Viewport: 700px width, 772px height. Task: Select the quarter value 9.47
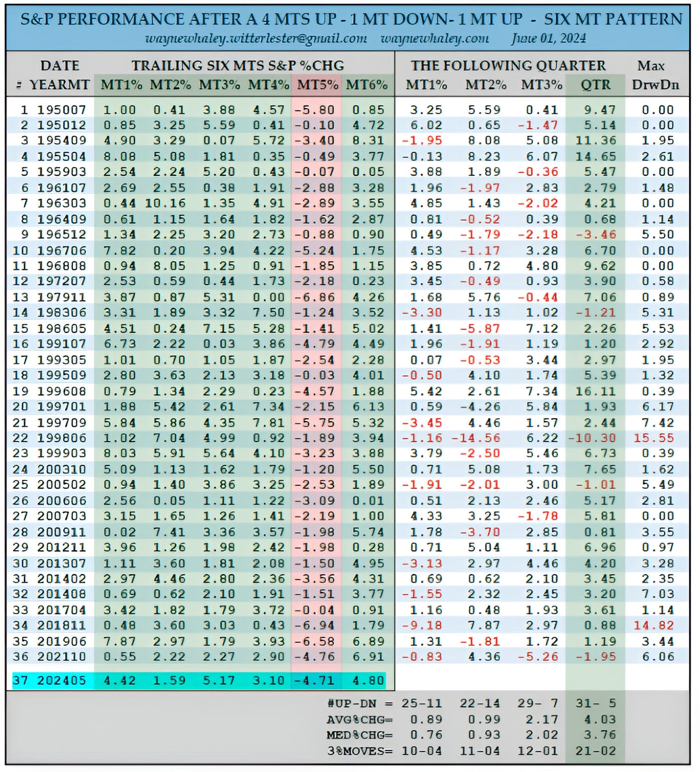[x=600, y=110]
